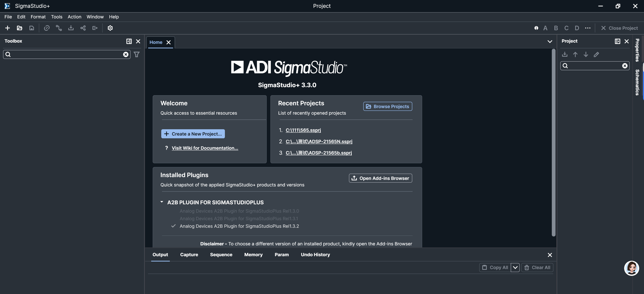Clear the Toolbox search text

point(126,54)
